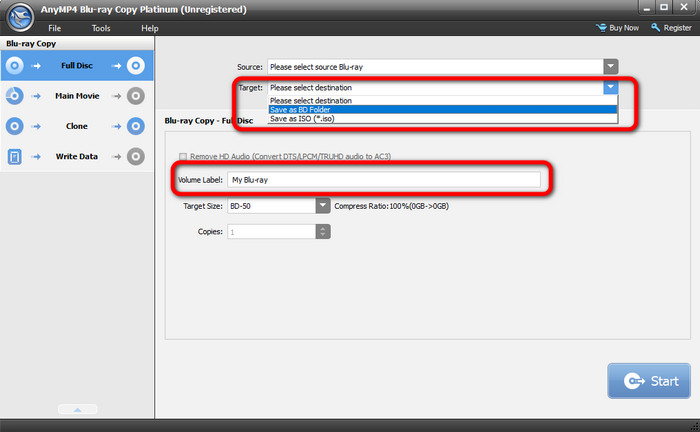Open the Target Size BD-50 dropdown

322,206
